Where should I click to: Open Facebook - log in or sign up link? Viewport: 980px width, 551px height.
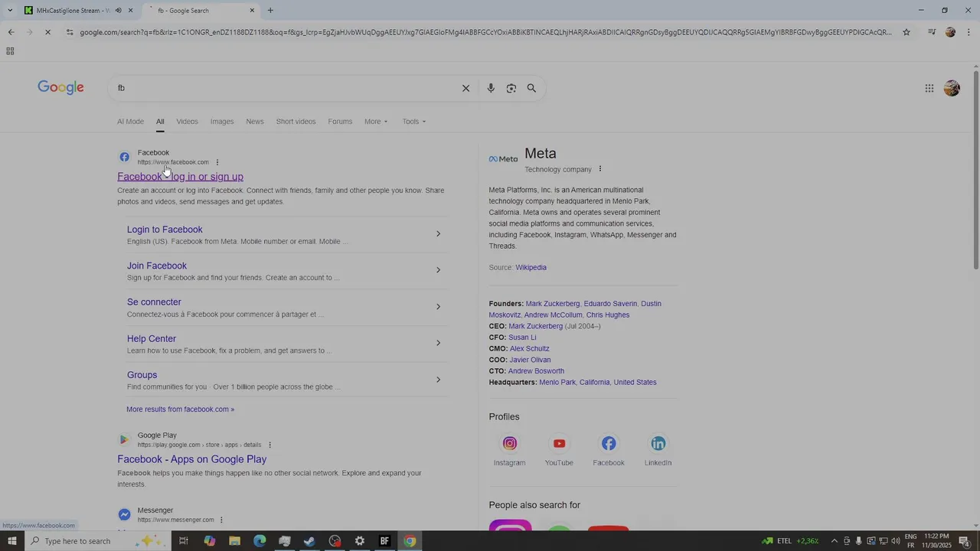pos(180,177)
